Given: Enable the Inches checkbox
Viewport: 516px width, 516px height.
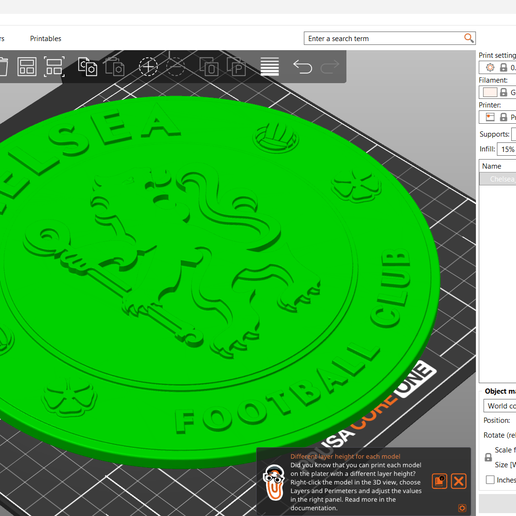Looking at the screenshot, I should [x=490, y=480].
